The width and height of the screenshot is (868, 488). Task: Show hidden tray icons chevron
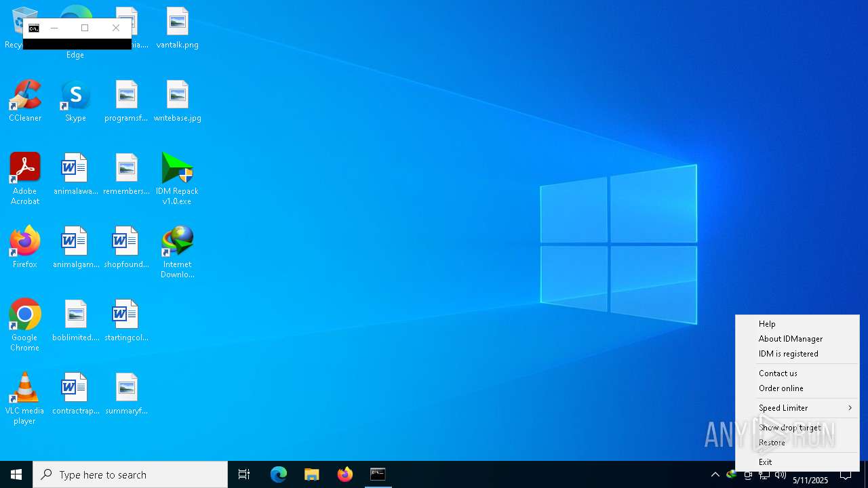(x=715, y=474)
